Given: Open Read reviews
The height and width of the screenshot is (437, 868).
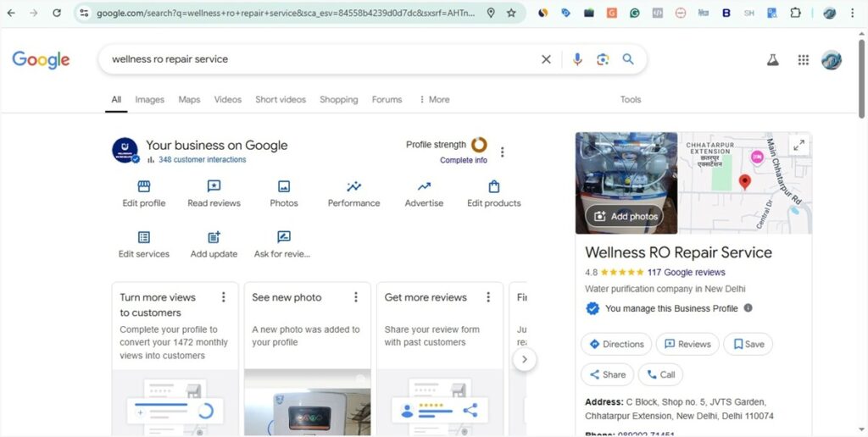Looking at the screenshot, I should coord(214,194).
